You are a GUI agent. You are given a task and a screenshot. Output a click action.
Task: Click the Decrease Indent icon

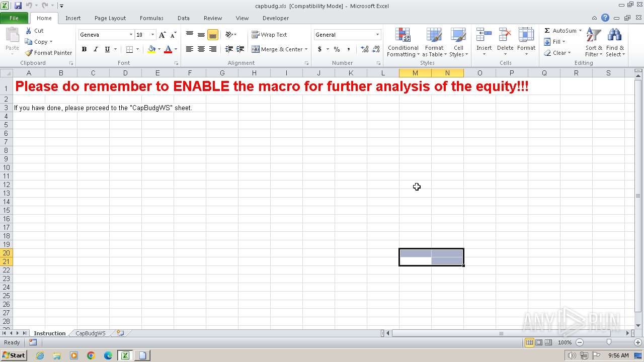[229, 49]
